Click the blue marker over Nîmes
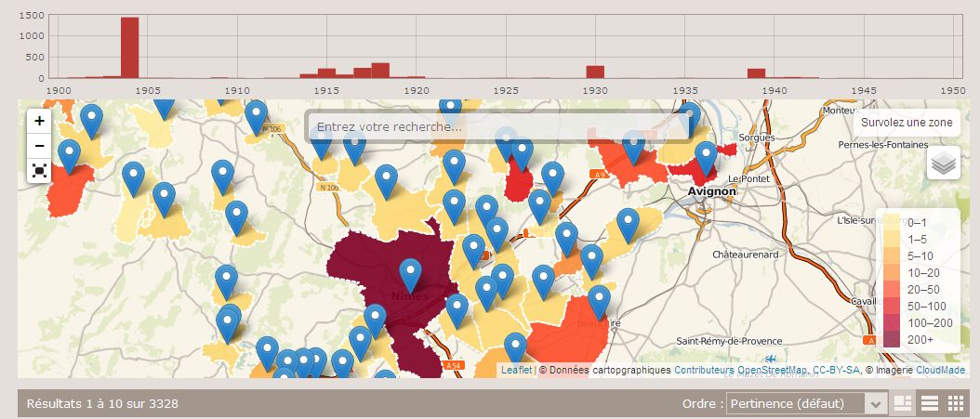The height and width of the screenshot is (419, 980). [410, 275]
